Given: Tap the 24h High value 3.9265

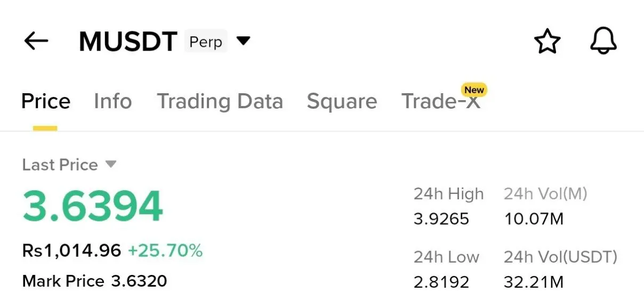Looking at the screenshot, I should tap(441, 219).
